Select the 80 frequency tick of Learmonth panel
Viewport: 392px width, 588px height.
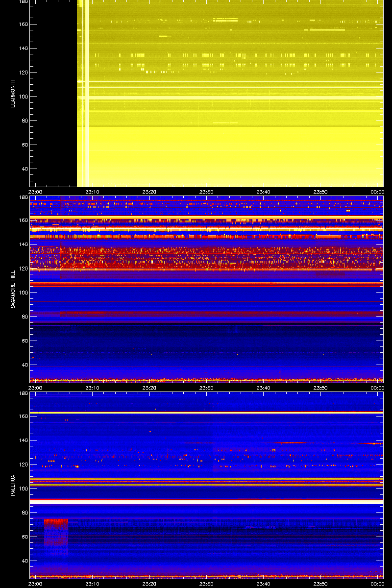[24, 121]
